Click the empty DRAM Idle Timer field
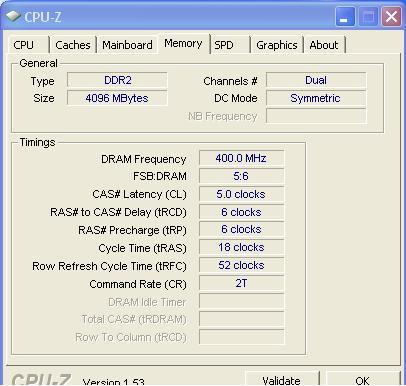The height and width of the screenshot is (386, 406). click(x=242, y=301)
